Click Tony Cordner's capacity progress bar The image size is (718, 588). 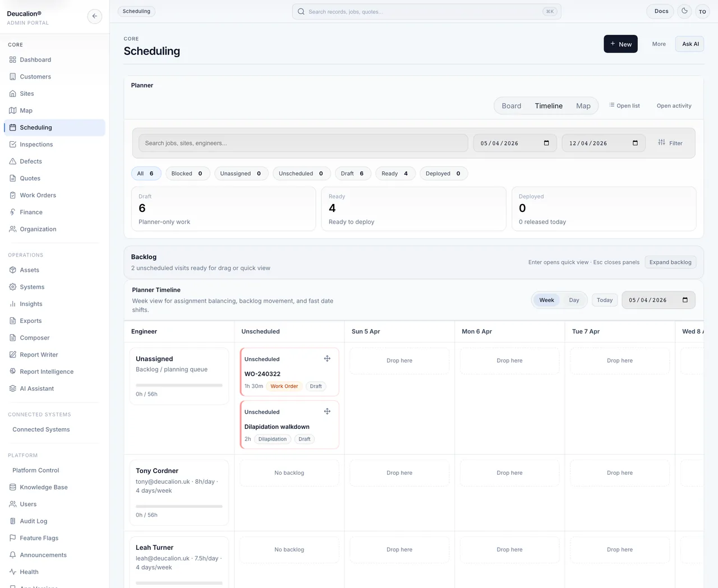(x=179, y=506)
